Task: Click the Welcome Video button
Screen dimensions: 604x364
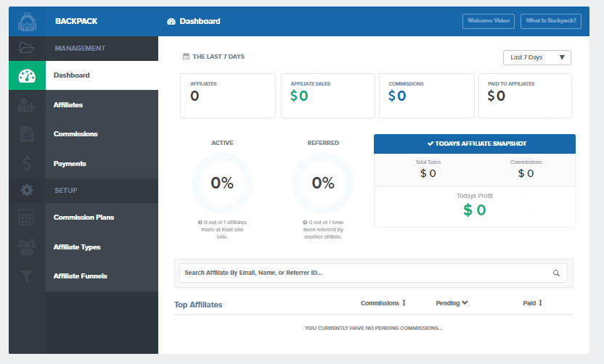Action: [x=489, y=21]
